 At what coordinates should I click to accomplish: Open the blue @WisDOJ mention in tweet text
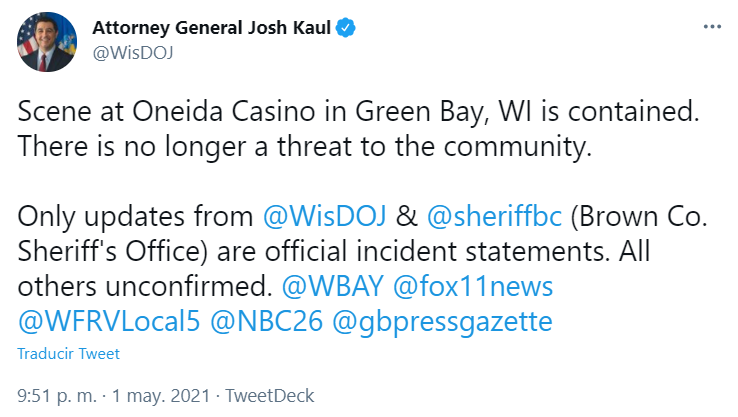322,214
